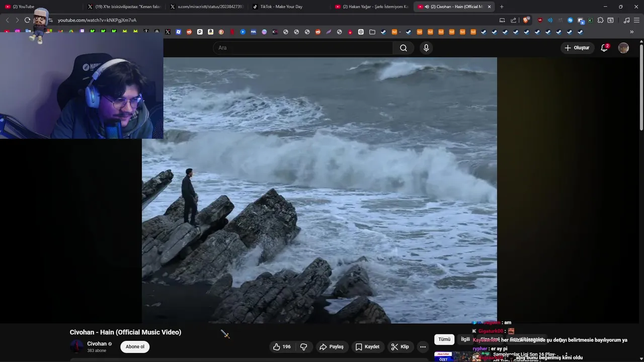Open YouTube notifications bell
This screenshot has width=644, height=362.
pyautogui.click(x=605, y=48)
